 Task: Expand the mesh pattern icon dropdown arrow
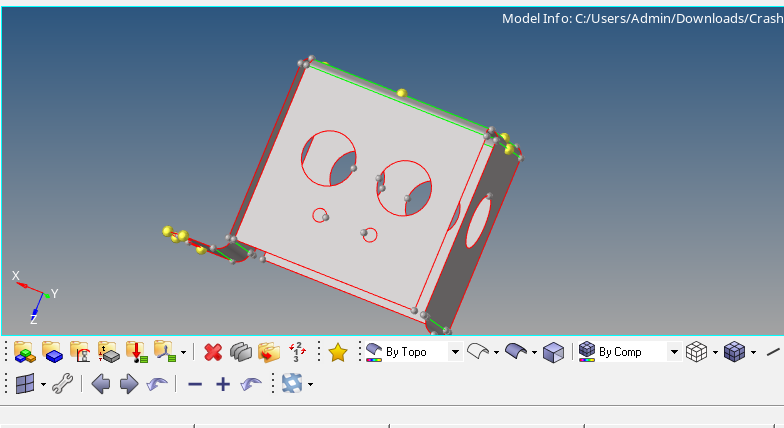pos(310,384)
